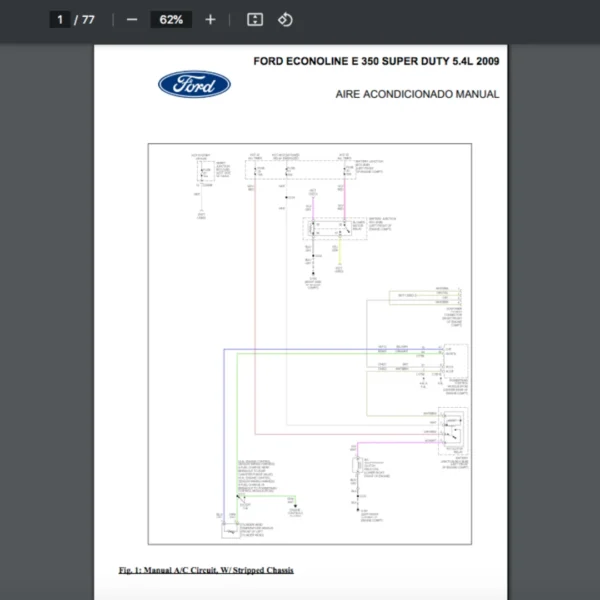This screenshot has height=600, width=600.
Task: Click the current page number field
Action: pos(60,20)
